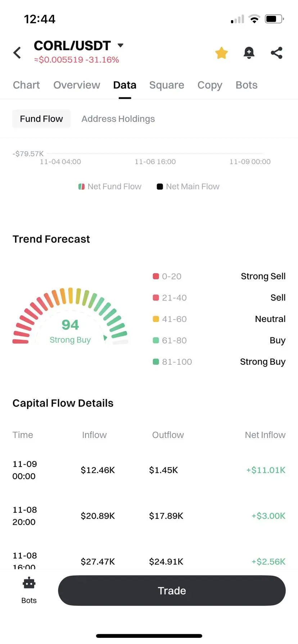The height and width of the screenshot is (644, 298).
Task: Switch to Address Holdings view
Action: pos(118,119)
